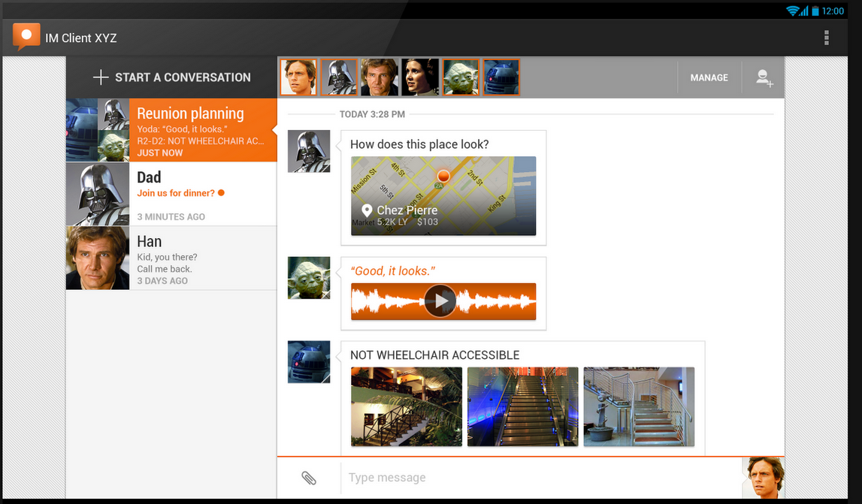Click the "Call me back." preview text
This screenshot has width=862, height=504.
pos(165,269)
